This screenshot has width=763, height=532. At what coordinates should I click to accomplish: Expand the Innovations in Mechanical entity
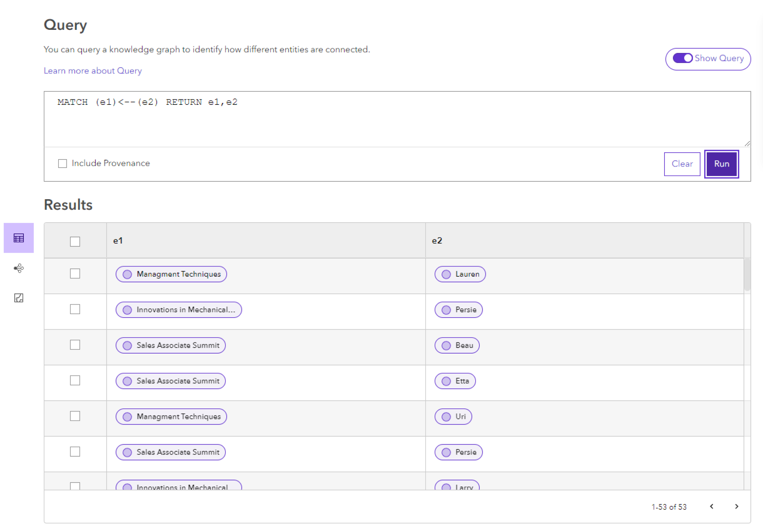(177, 309)
